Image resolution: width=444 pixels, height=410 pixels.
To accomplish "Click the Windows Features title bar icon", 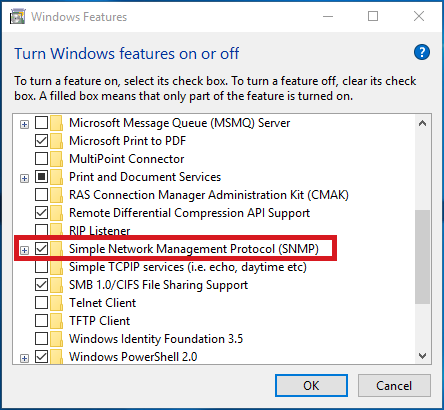I will 17,16.
